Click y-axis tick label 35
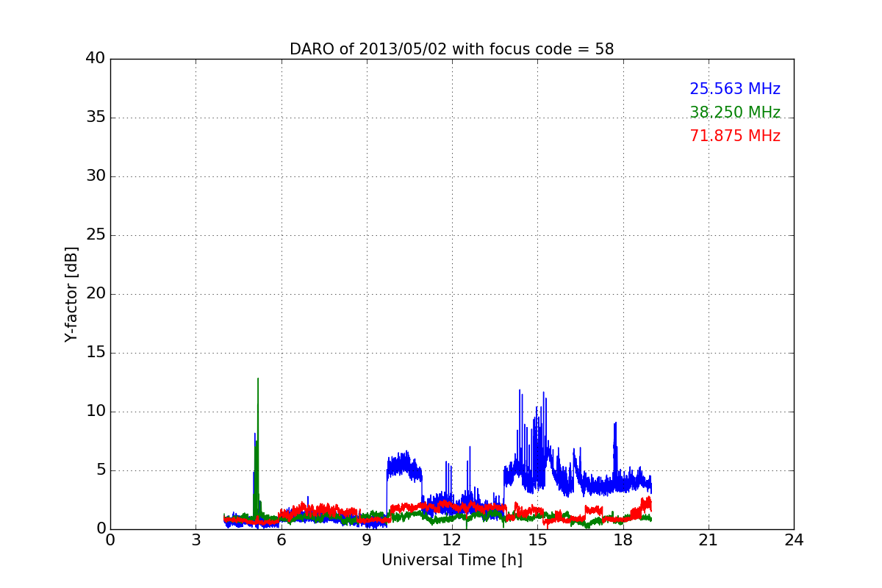 tap(96, 118)
